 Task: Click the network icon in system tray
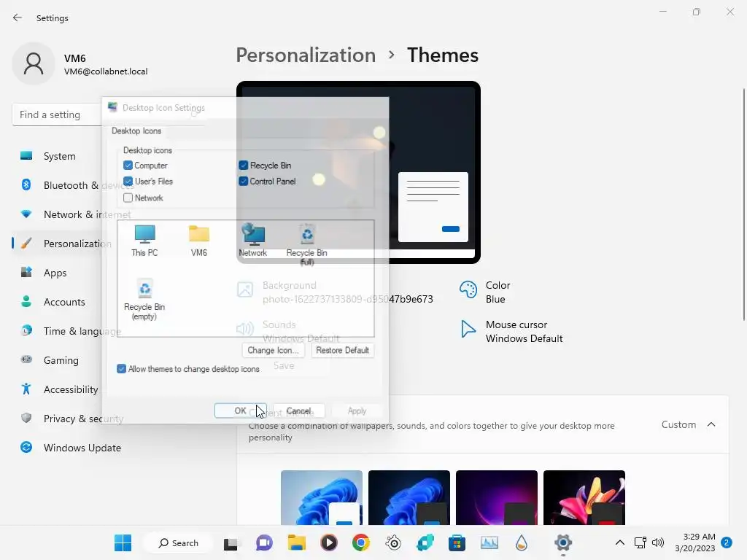640,542
